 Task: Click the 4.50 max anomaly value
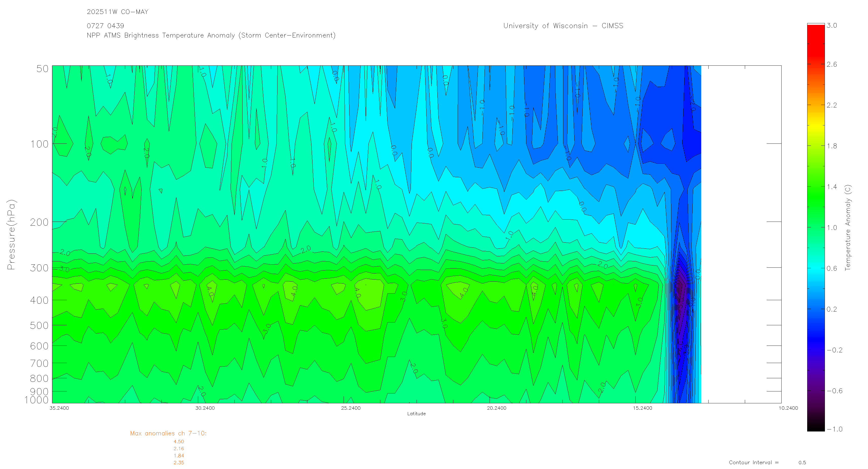pyautogui.click(x=179, y=441)
